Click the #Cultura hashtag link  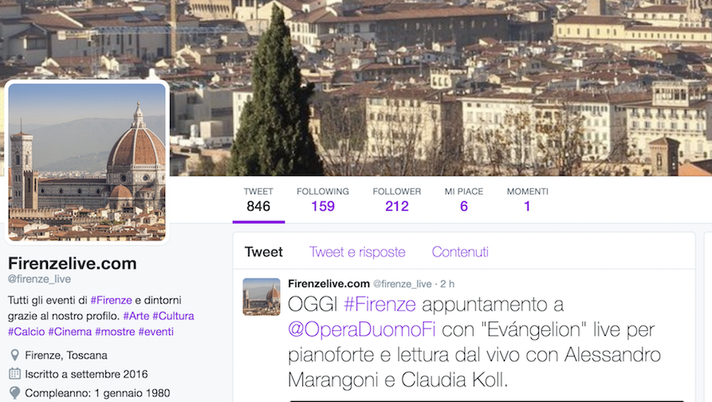[x=173, y=316]
